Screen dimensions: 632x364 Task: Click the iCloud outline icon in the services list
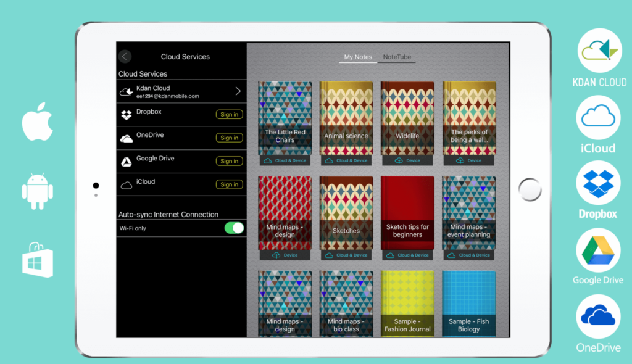126,186
